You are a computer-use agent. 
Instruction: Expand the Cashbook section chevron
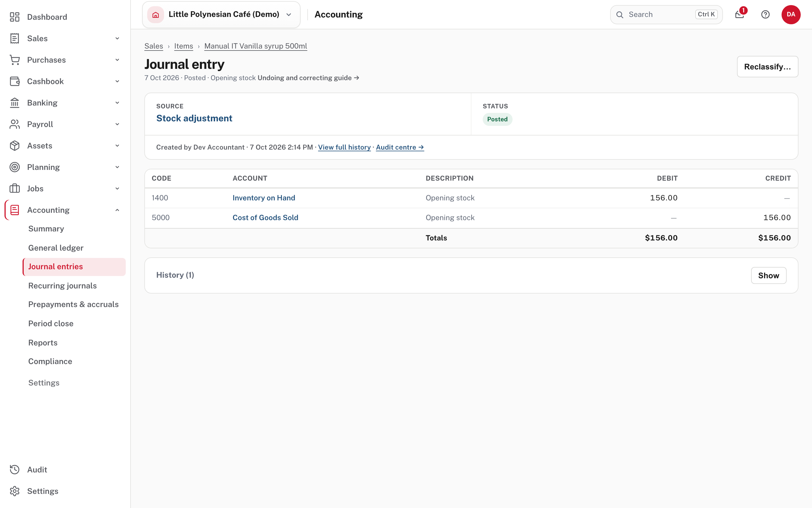(117, 81)
